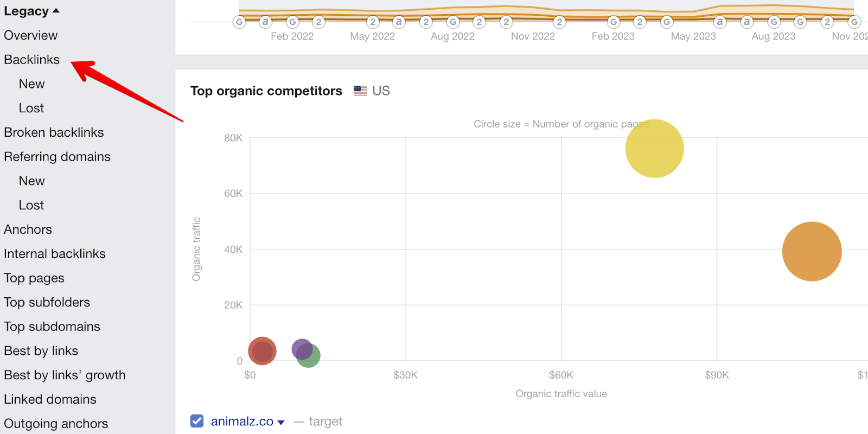Collapse the Legacy sidebar section

point(31,11)
